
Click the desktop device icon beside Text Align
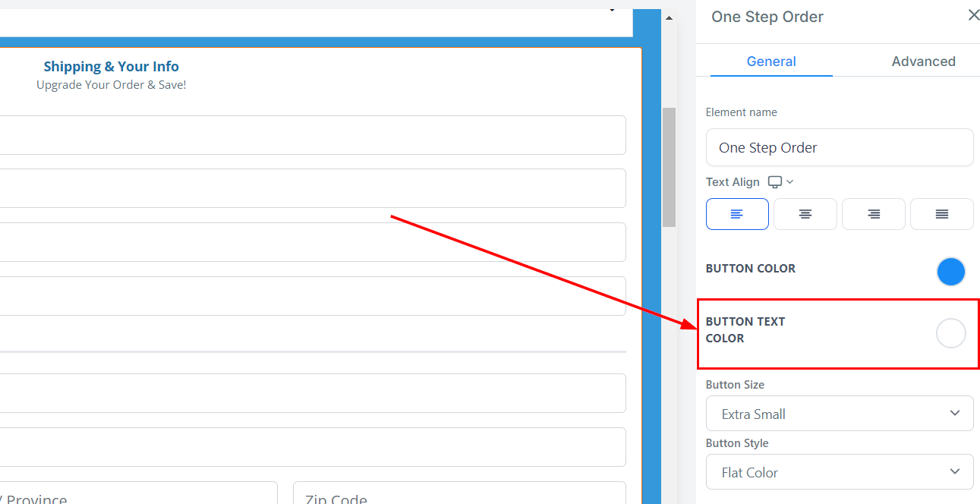coord(775,182)
